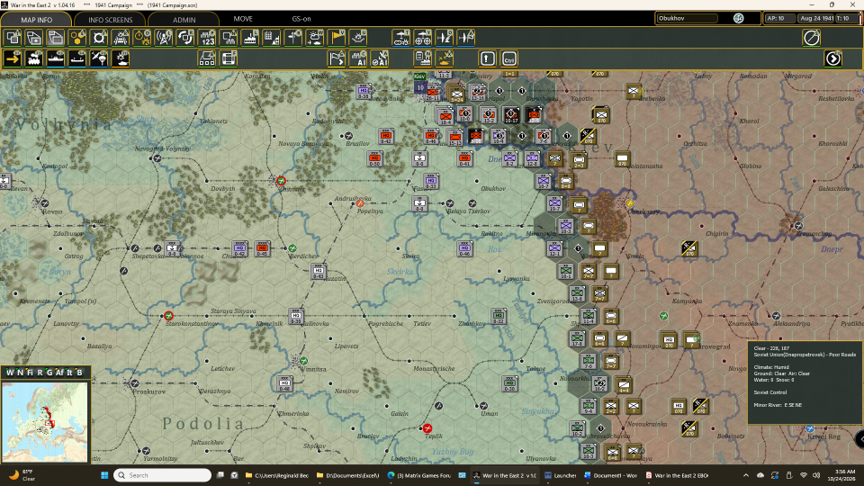Viewport: 864px width, 486px height.
Task: Click the airfield vehicle icon
Action: click(401, 37)
